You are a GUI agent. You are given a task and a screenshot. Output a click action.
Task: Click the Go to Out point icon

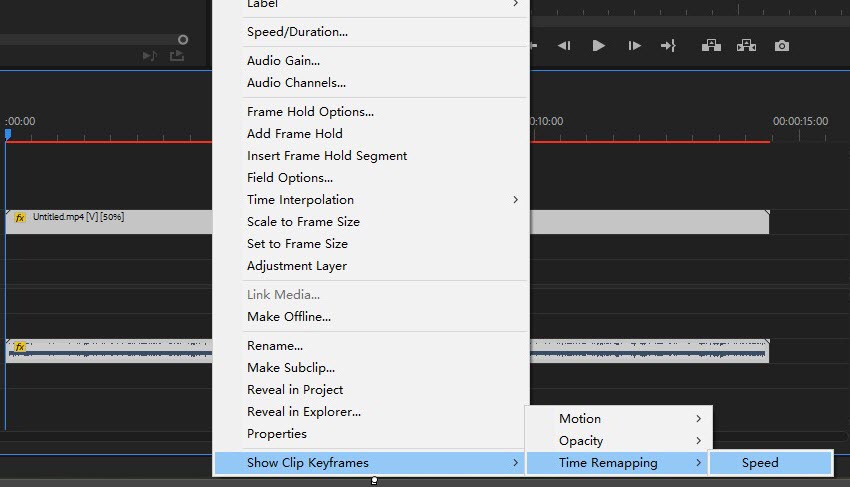[x=669, y=46]
